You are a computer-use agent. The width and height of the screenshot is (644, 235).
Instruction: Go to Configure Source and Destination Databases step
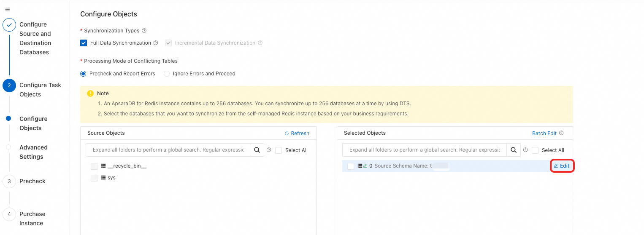35,38
